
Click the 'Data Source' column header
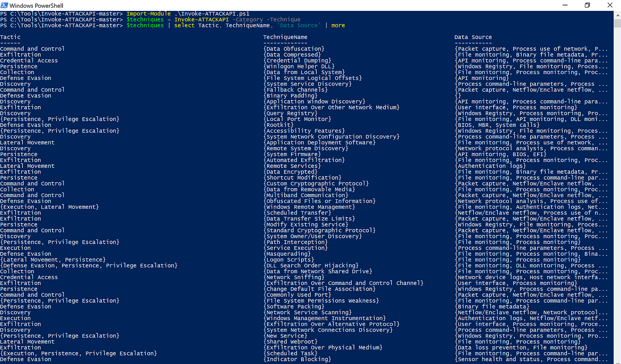473,37
